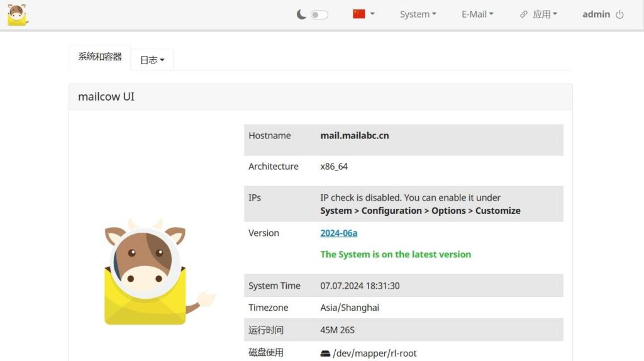Open the 2024-06a version link
This screenshot has width=644, height=361.
[338, 233]
